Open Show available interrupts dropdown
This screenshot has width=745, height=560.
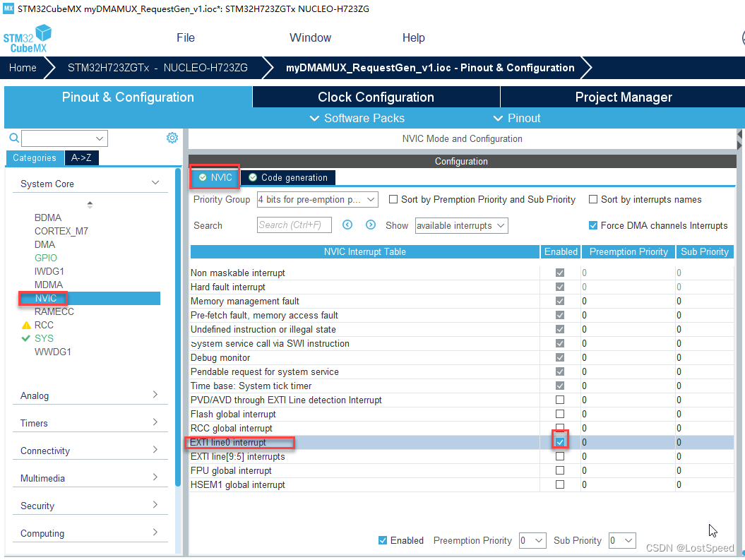coord(461,225)
